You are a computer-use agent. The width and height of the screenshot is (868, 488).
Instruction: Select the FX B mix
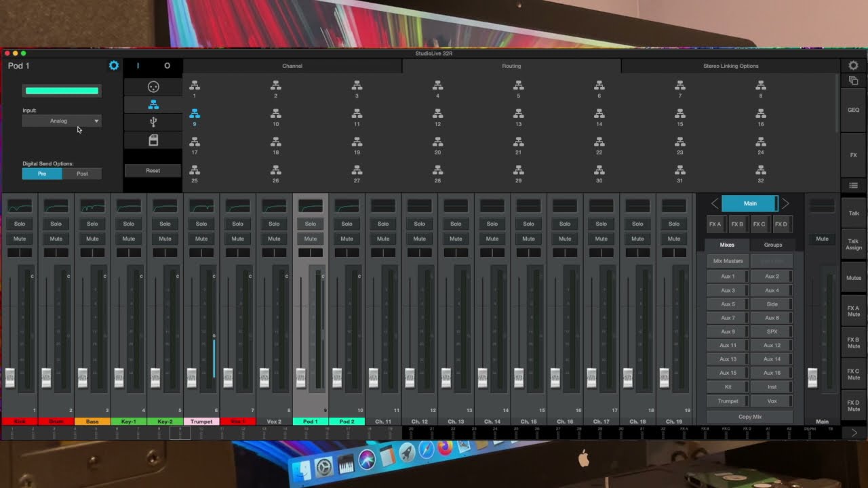(x=737, y=224)
